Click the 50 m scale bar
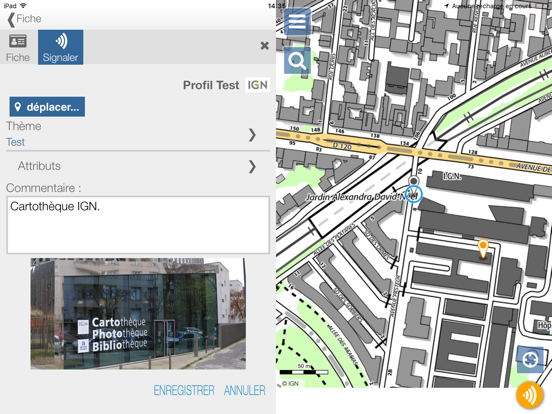 click(x=304, y=369)
